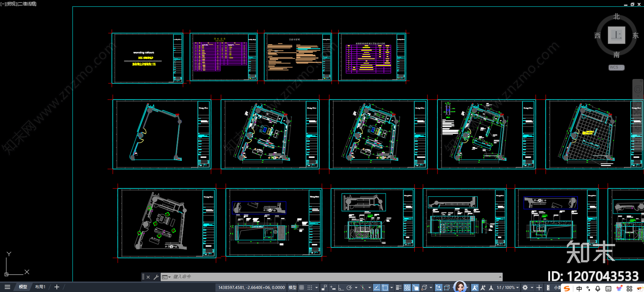The width and height of the screenshot is (644, 292).
Task: Toggle auto-scale annotation icon
Action: (483, 288)
